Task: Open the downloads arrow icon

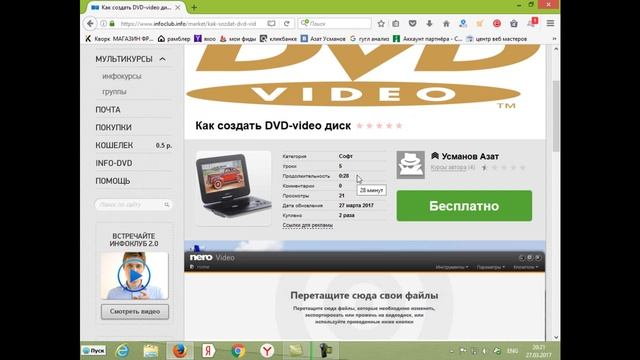Action: 429,24
